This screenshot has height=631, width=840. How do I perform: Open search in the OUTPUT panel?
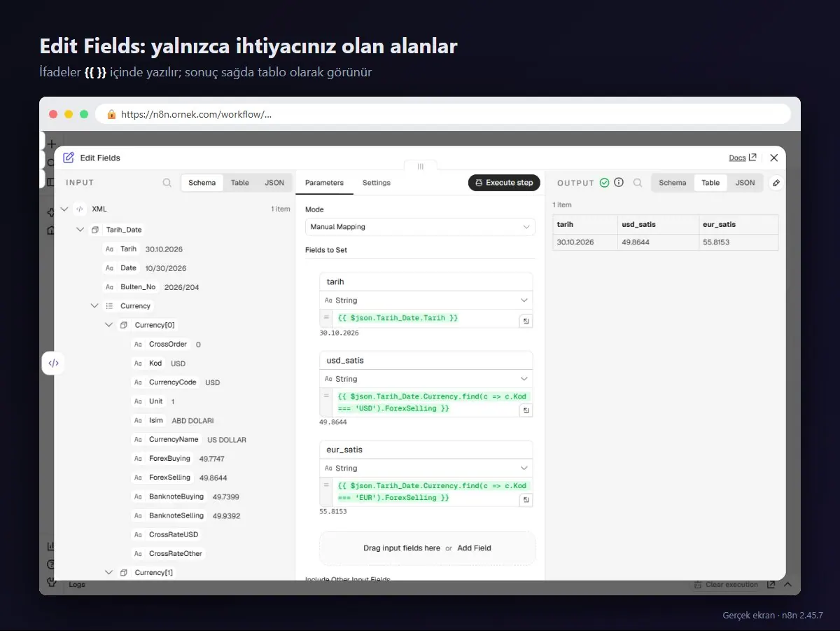638,183
